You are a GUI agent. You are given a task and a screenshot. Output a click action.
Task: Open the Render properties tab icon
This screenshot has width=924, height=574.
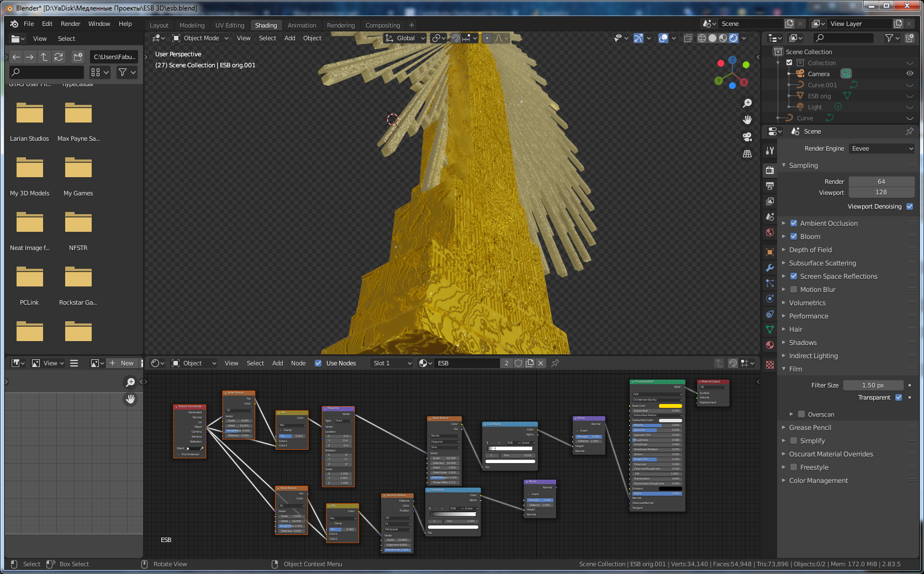(x=770, y=170)
